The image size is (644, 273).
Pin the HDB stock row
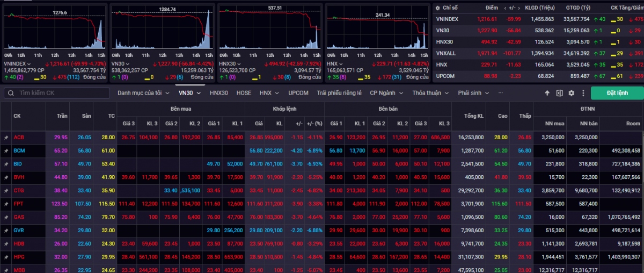click(x=6, y=244)
